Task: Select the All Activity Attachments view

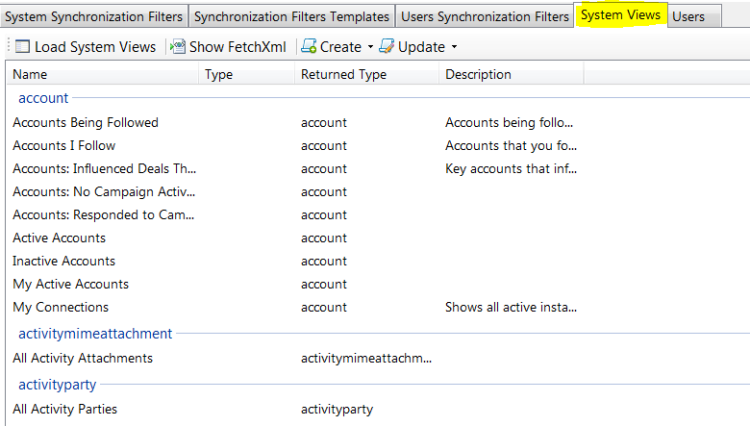Action: click(x=82, y=358)
